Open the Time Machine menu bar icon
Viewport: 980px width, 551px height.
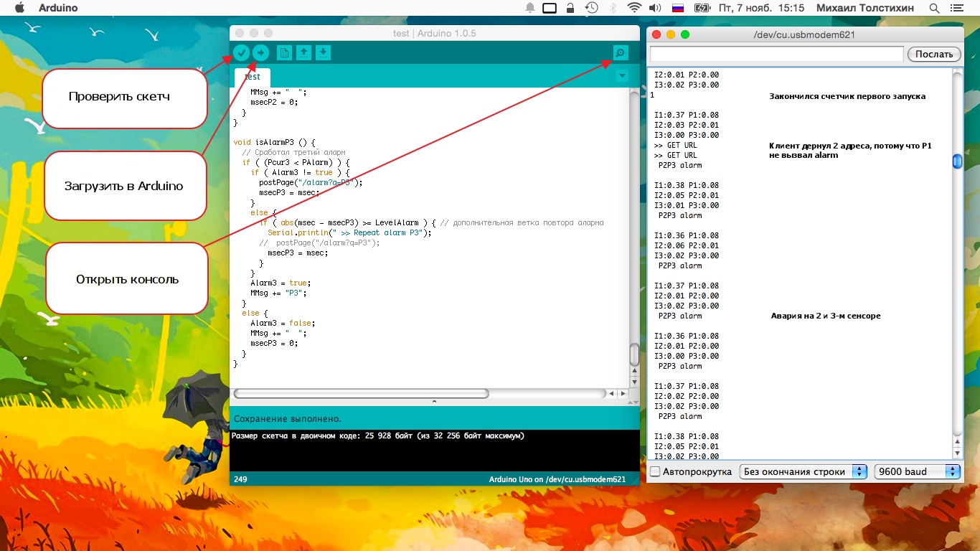(591, 8)
